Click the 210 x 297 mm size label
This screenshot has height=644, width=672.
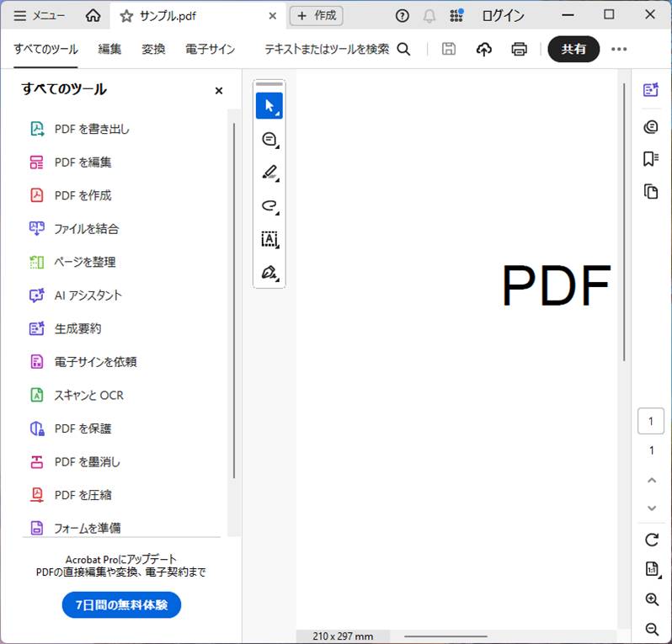coord(343,636)
